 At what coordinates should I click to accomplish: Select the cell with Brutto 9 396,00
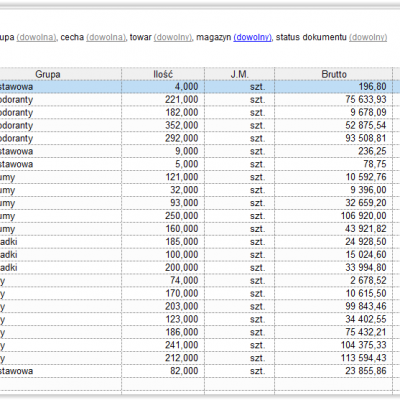pyautogui.click(x=334, y=190)
